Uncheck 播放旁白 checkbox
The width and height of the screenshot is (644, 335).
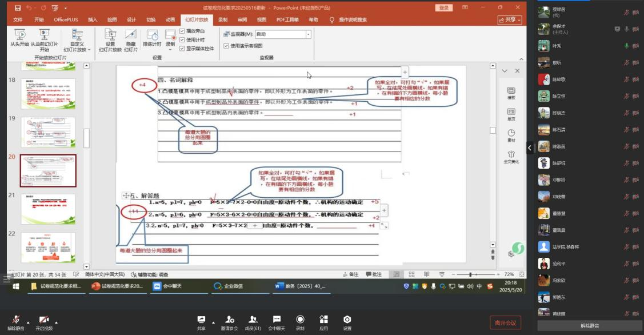tap(182, 31)
